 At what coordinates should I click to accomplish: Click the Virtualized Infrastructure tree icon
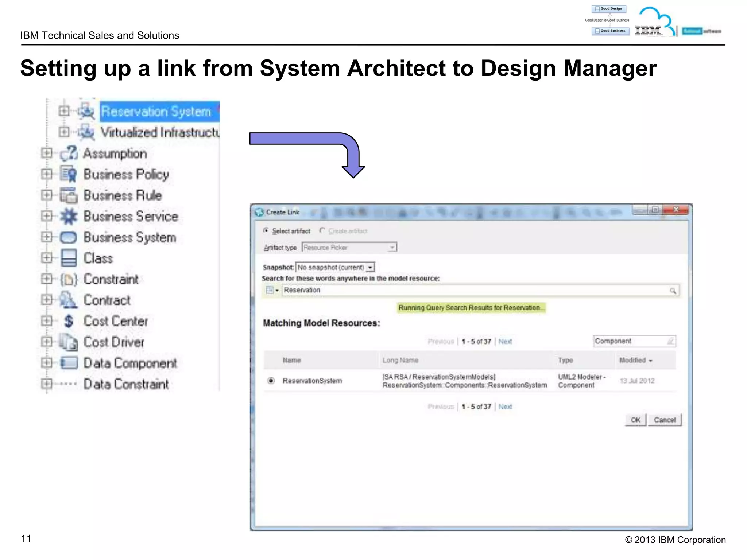(86, 132)
